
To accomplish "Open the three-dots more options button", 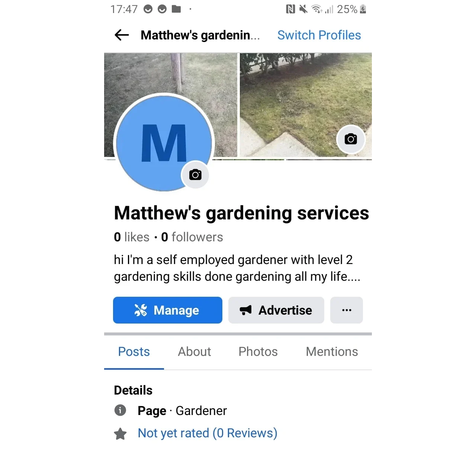I will [x=346, y=310].
